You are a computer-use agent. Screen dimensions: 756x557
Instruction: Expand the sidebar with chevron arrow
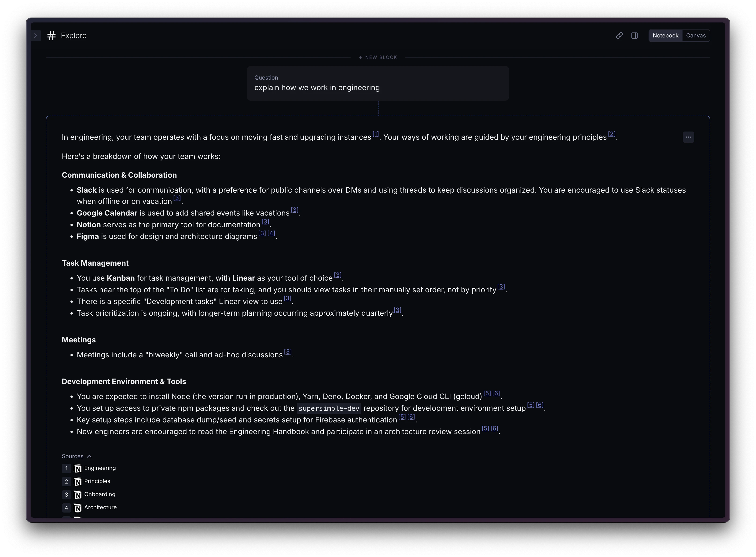36,36
